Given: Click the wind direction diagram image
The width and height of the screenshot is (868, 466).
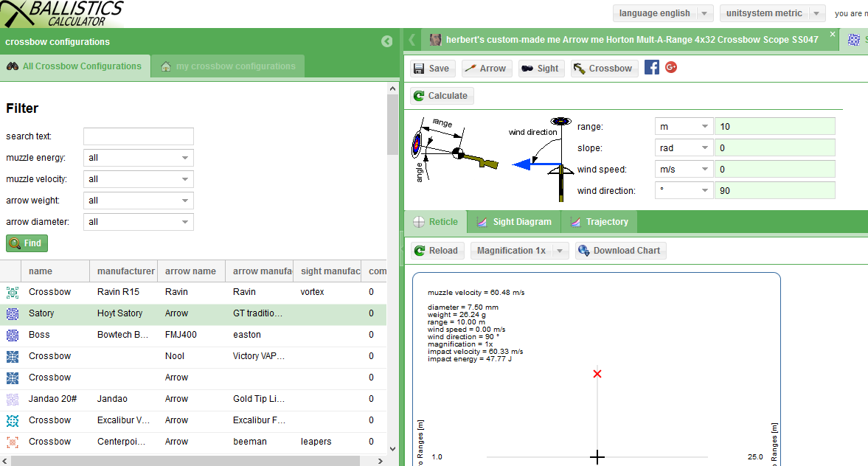Looking at the screenshot, I should point(541,159).
